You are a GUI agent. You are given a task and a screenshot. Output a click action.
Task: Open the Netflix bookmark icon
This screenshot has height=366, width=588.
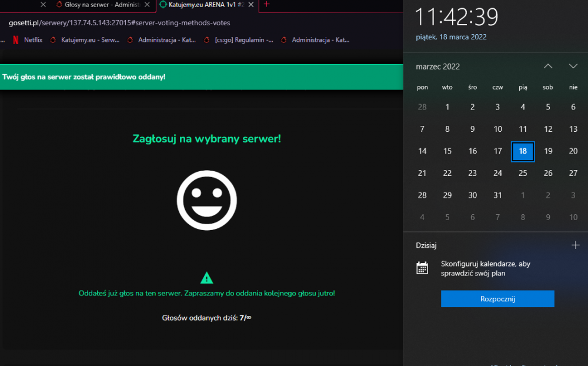(x=16, y=40)
